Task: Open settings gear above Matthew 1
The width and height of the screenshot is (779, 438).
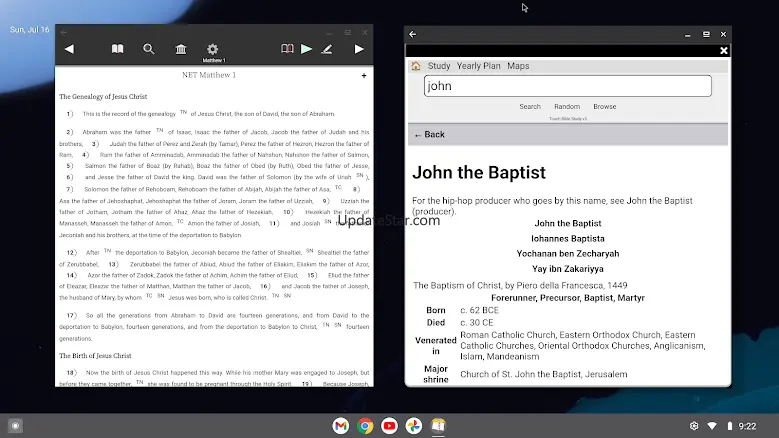Action: click(212, 49)
